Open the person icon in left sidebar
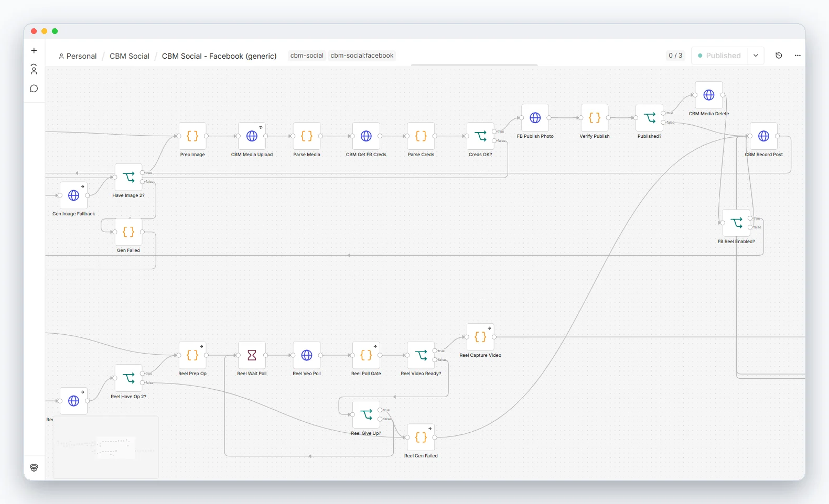 pos(34,69)
